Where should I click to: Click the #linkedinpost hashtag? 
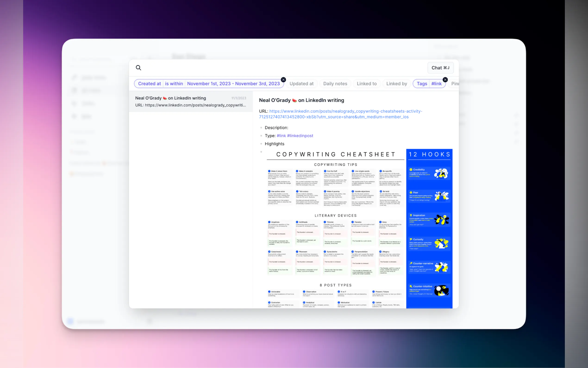tap(300, 136)
